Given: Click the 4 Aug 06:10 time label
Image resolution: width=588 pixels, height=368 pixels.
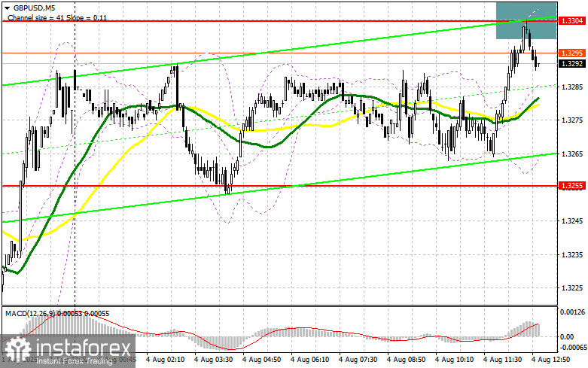Looking at the screenshot, I should pyautogui.click(x=309, y=360).
